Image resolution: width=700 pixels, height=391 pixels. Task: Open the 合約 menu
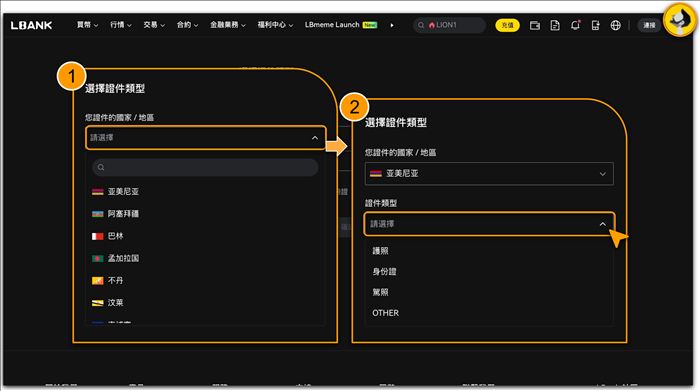pos(187,25)
